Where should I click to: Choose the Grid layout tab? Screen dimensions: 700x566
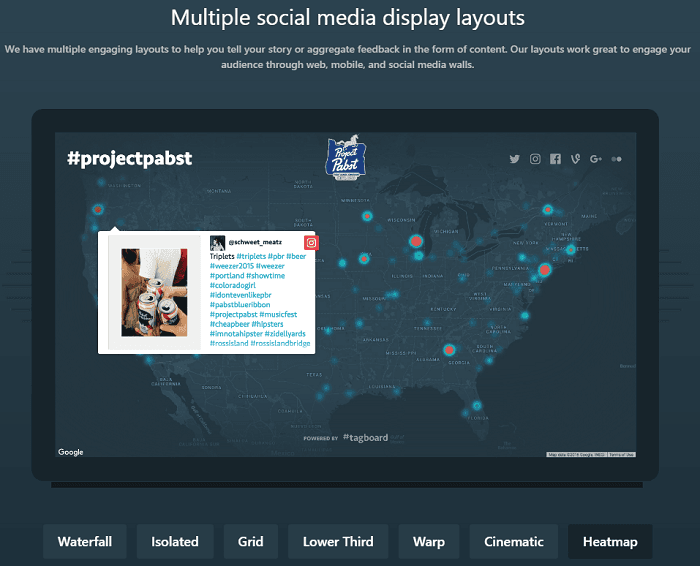click(x=251, y=542)
